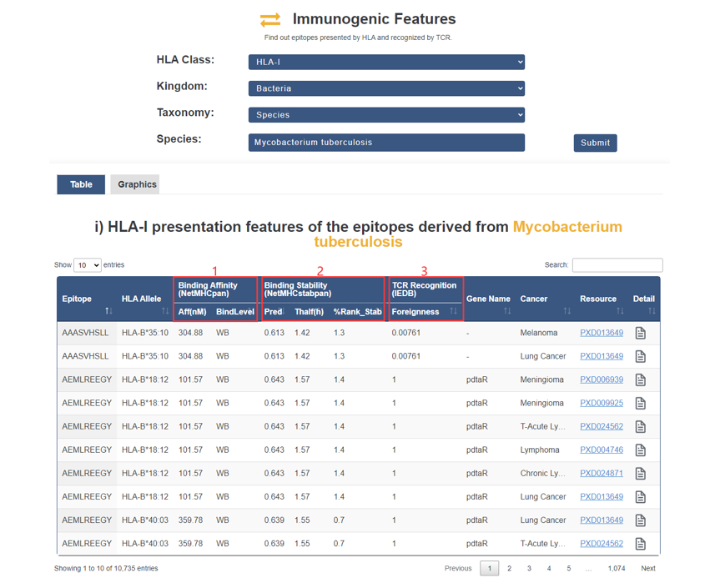Sort by Cancer column arrows

coord(566,311)
